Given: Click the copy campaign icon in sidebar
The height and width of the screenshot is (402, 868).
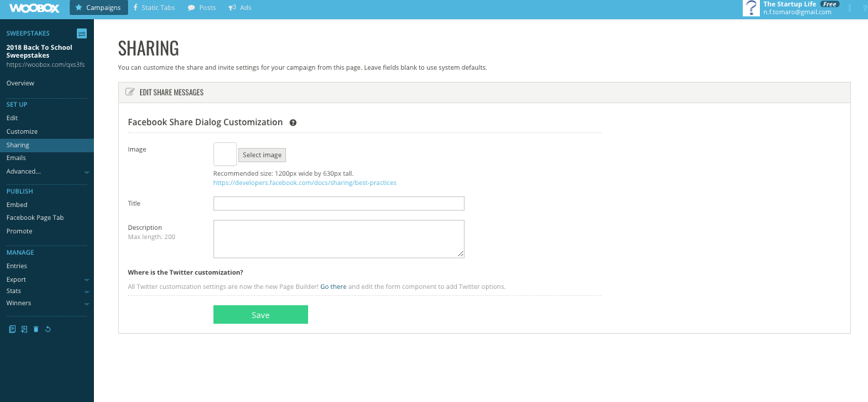Looking at the screenshot, I should [11, 329].
